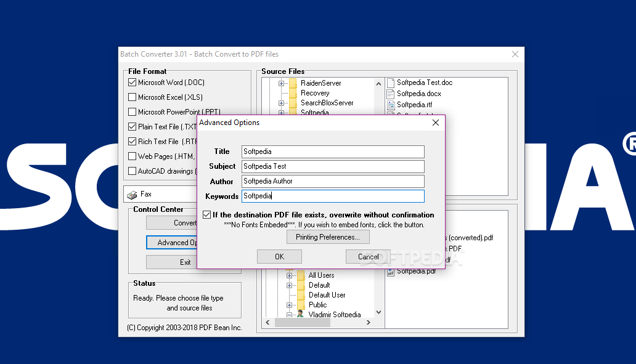Click the Exit button

pyautogui.click(x=171, y=262)
